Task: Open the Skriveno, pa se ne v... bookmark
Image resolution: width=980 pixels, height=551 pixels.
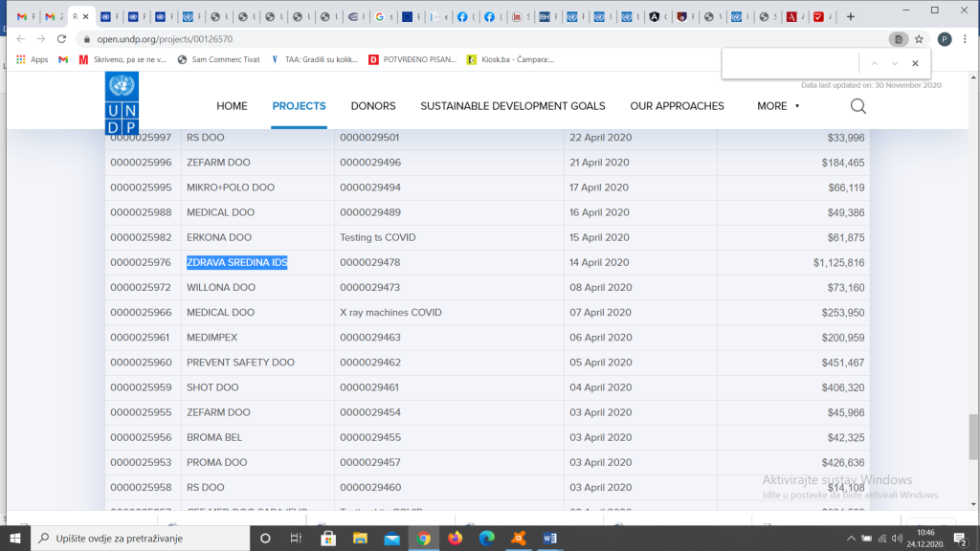Action: [x=123, y=59]
